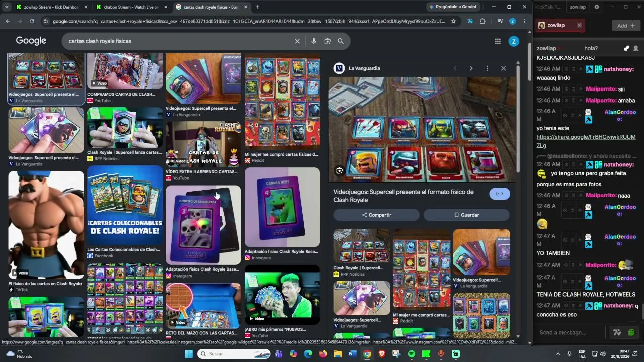Open Brave browser from taskbar
Image resolution: width=644 pixels, height=362 pixels.
click(382, 354)
